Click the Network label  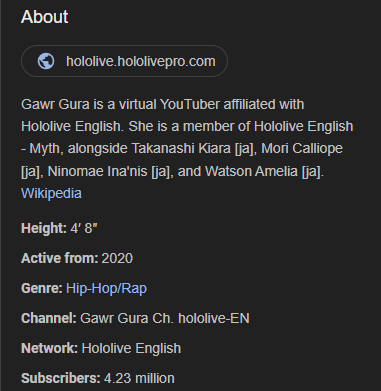pyautogui.click(x=49, y=348)
